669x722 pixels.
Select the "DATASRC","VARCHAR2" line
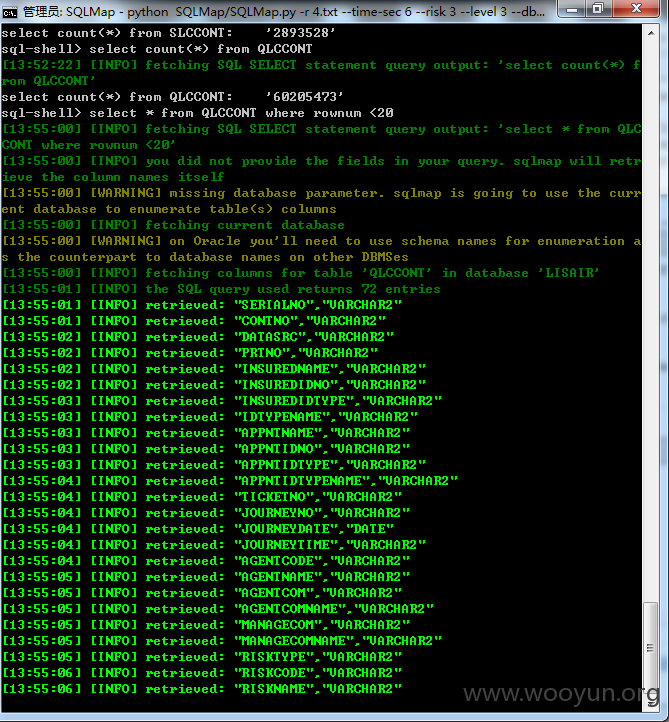198,337
